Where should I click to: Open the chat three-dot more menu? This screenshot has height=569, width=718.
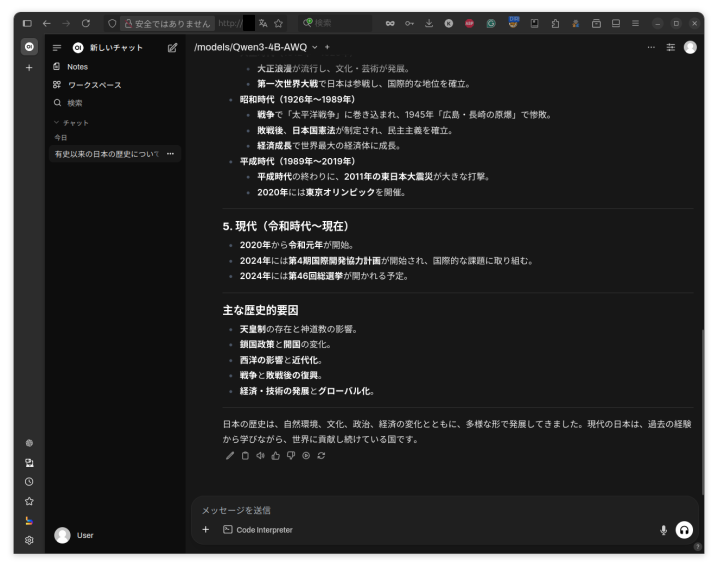click(651, 47)
